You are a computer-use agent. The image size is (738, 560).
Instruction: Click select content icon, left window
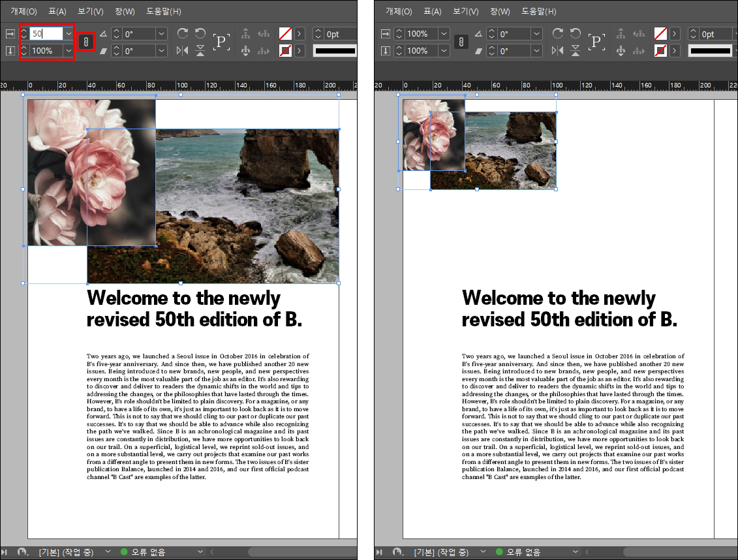pos(246,50)
